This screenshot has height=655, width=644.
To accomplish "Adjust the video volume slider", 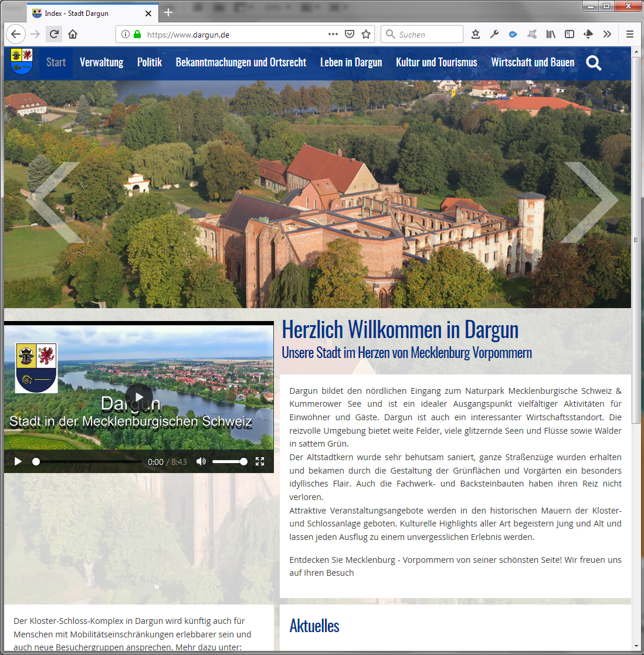I will [229, 461].
